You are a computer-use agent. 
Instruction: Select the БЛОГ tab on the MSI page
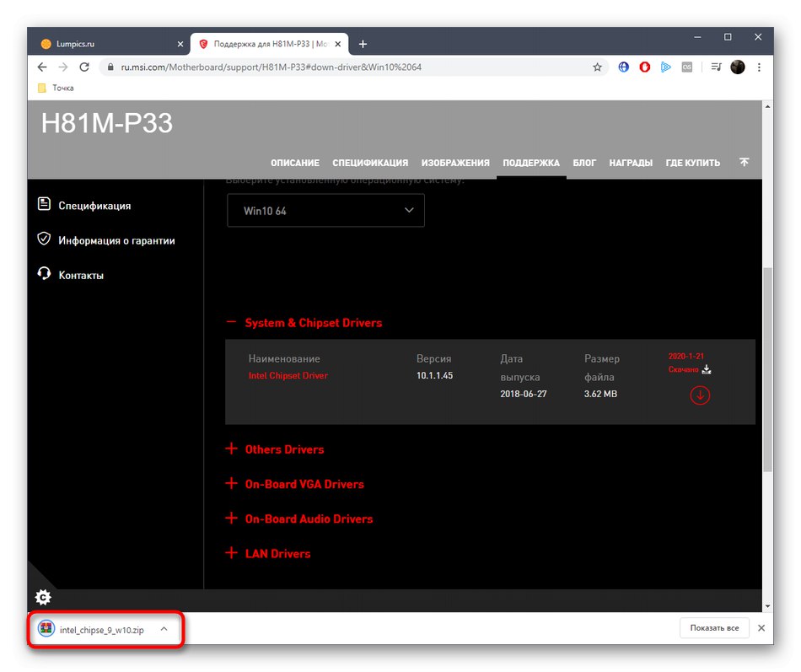(584, 162)
